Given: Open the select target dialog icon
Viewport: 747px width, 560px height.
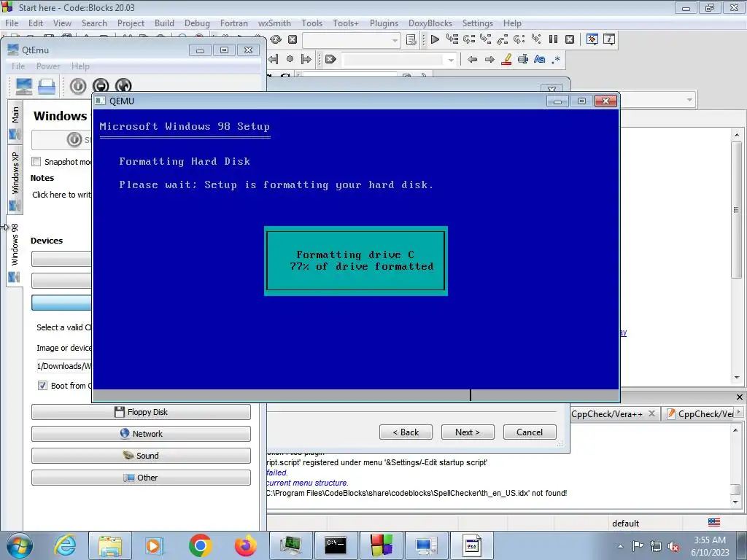Looking at the screenshot, I should pos(411,39).
